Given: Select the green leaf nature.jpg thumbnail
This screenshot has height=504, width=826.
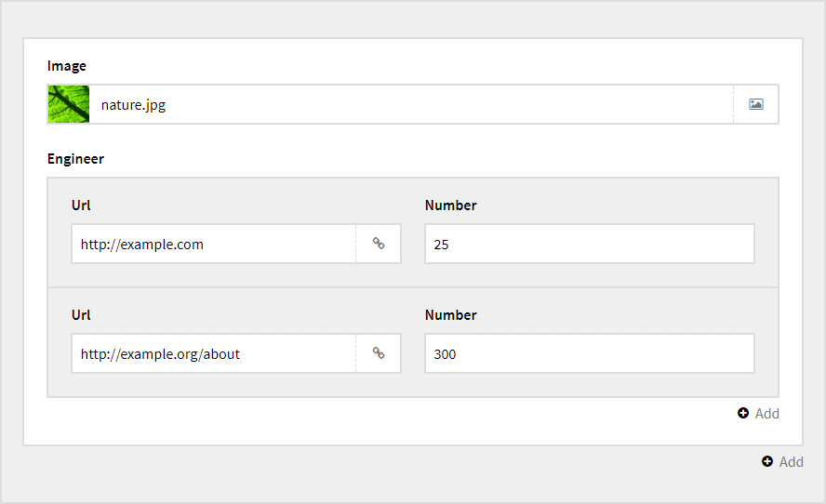Looking at the screenshot, I should [x=69, y=104].
